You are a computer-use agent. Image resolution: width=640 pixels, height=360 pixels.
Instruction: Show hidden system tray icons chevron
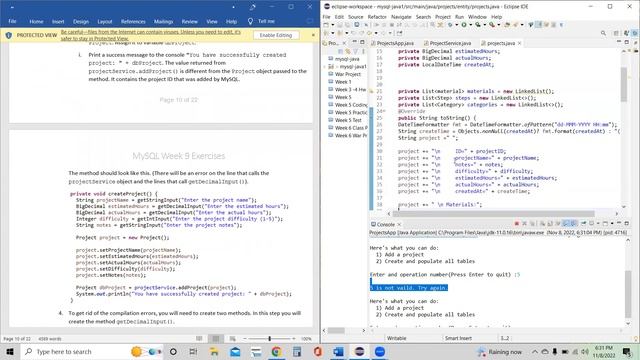click(535, 351)
